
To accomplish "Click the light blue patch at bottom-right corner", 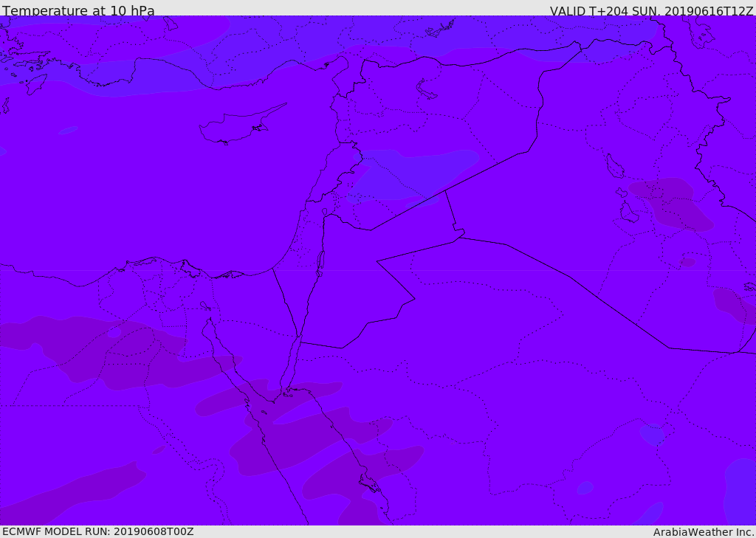I will pyautogui.click(x=740, y=491).
